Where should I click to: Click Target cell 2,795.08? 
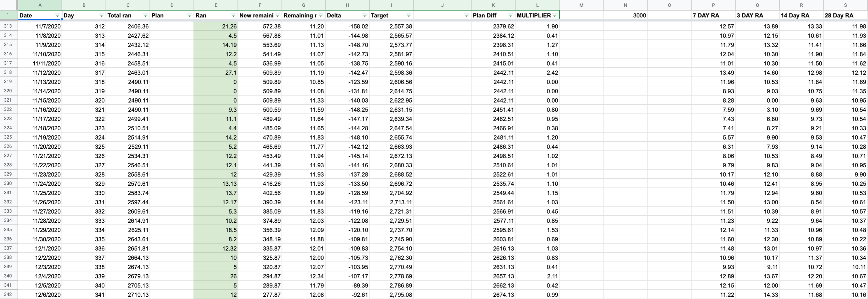click(391, 295)
